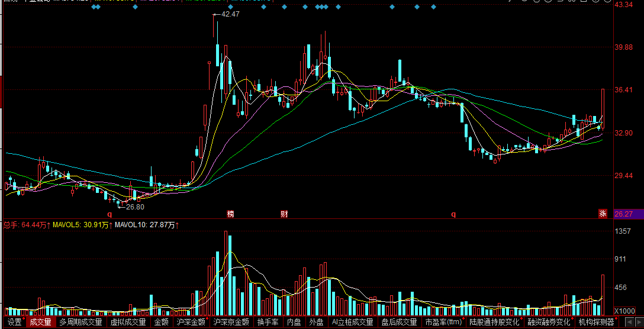Open 融资融券变化 tab
Screen dimensions: 644x329
coord(549,322)
